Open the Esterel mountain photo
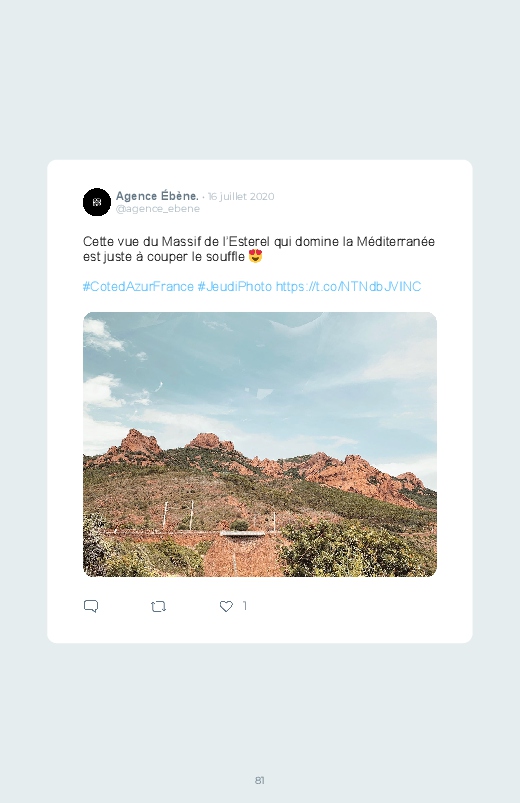The image size is (520, 803). point(260,445)
